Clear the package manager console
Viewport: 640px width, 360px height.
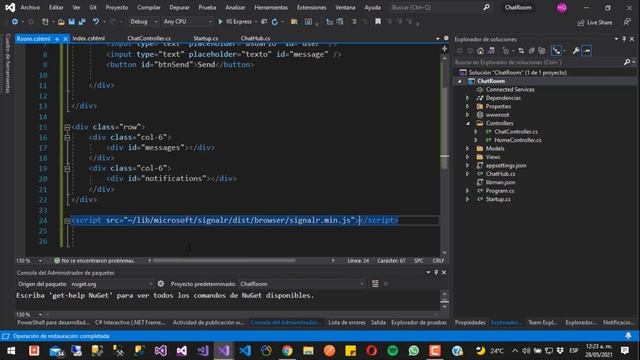375,284
